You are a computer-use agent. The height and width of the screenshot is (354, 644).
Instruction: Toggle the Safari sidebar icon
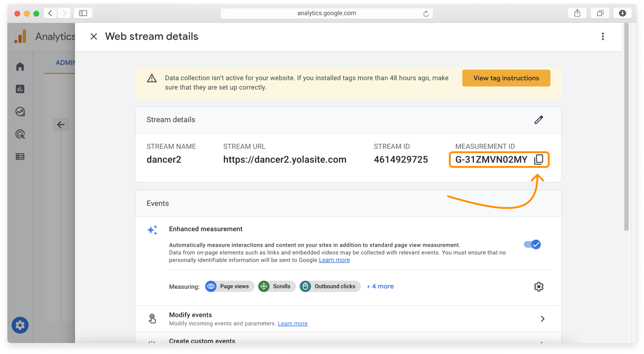point(83,13)
